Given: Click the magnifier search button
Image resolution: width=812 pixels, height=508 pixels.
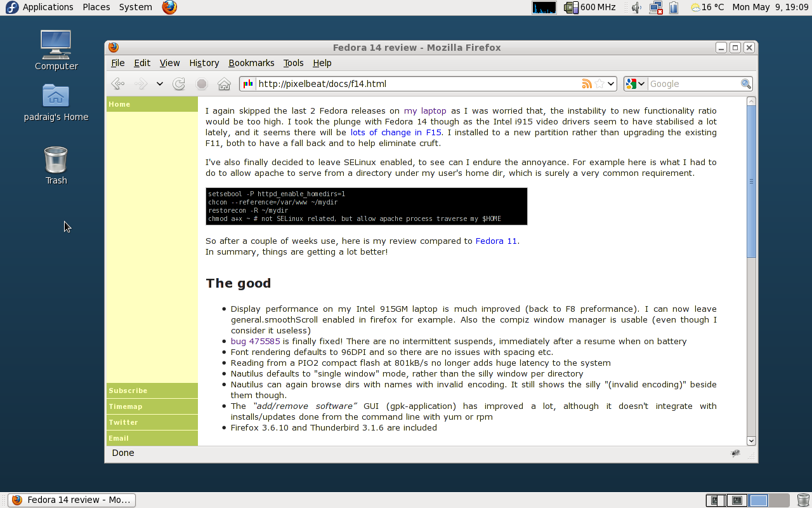Looking at the screenshot, I should (746, 84).
